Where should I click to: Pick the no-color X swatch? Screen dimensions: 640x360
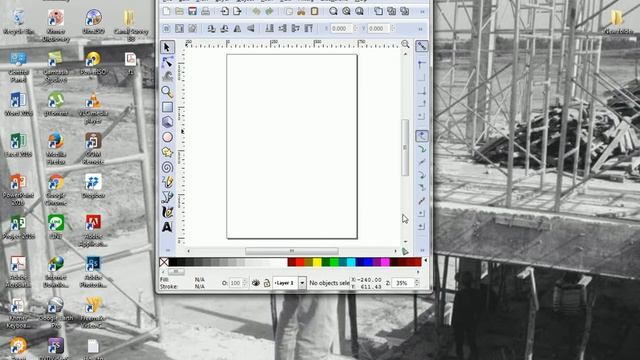click(x=164, y=262)
